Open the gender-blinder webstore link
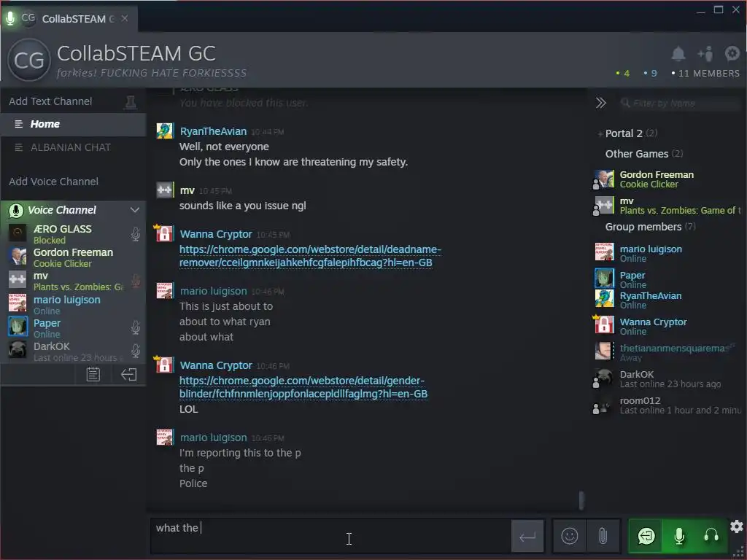The width and height of the screenshot is (747, 560). point(303,387)
